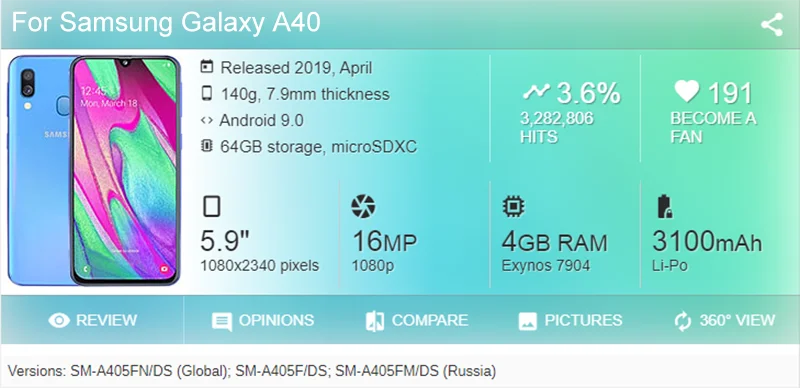
Task: Click the code brackets icon by Android 9.0
Action: 207,120
